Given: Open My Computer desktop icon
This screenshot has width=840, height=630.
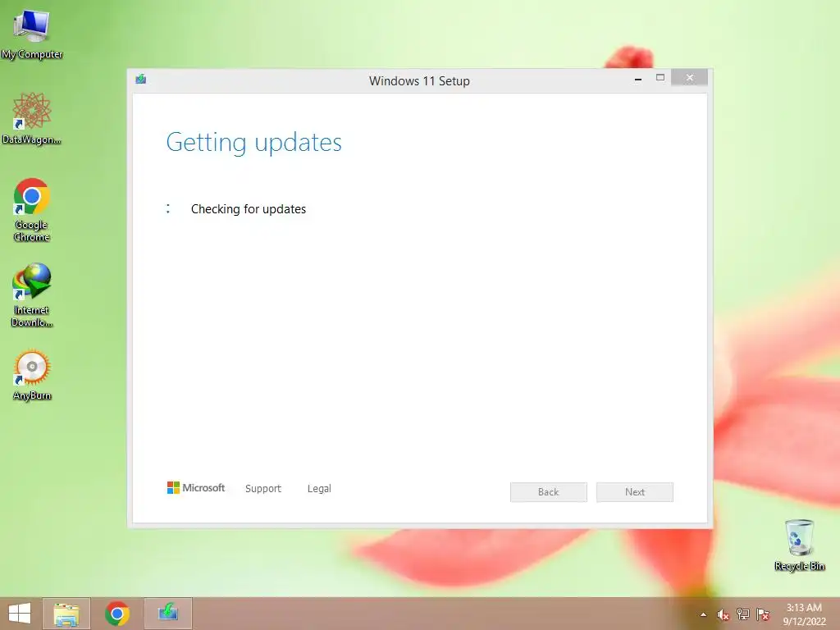Looking at the screenshot, I should pos(32,33).
